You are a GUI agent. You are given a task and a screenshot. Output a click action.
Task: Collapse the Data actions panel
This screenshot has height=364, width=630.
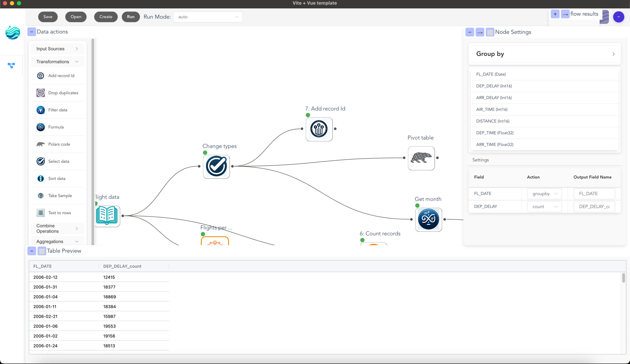(31, 31)
